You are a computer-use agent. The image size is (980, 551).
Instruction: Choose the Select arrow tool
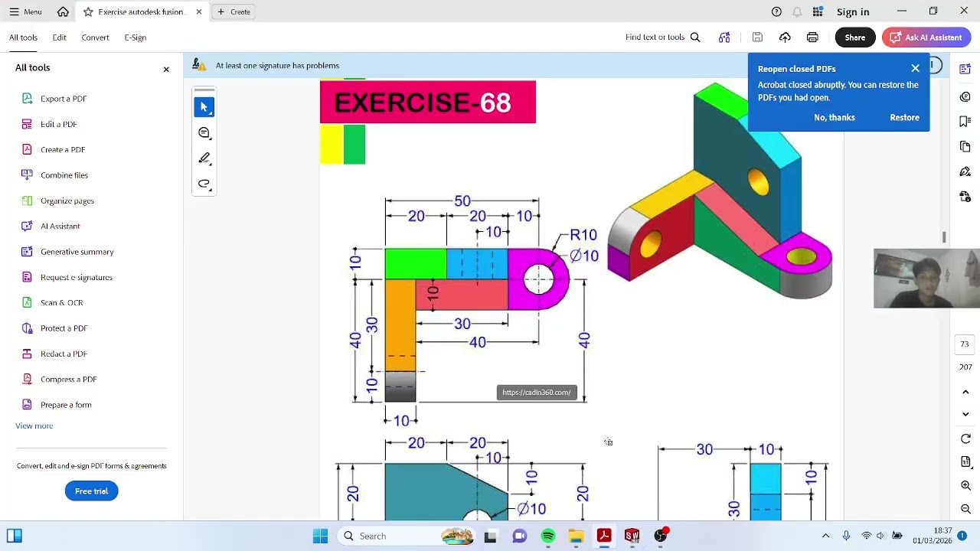point(204,107)
